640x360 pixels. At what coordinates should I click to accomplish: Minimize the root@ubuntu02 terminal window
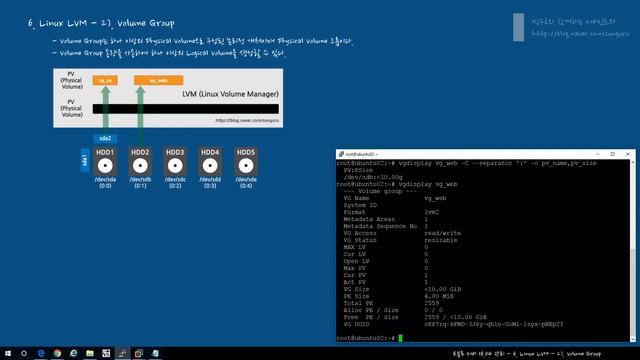598,154
